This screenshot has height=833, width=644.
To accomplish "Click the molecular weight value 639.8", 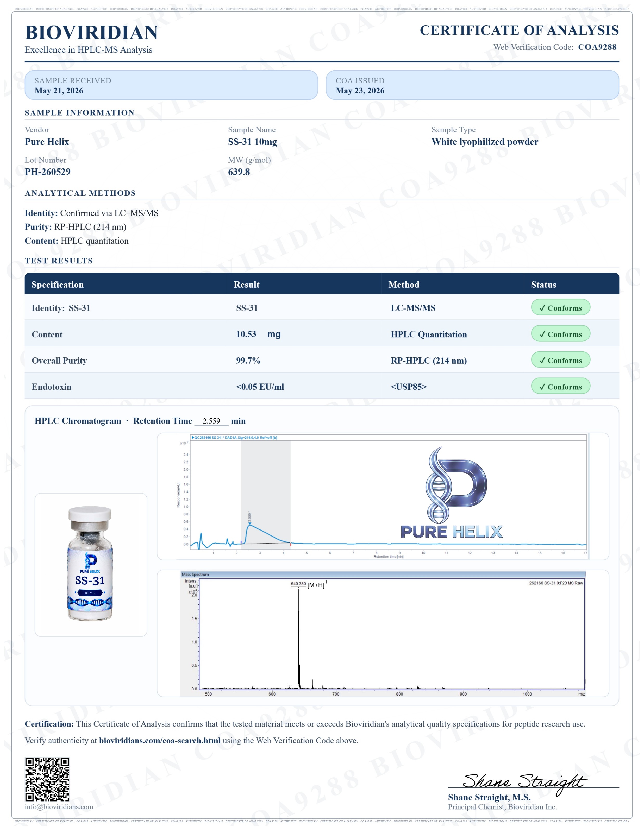I will (x=239, y=172).
